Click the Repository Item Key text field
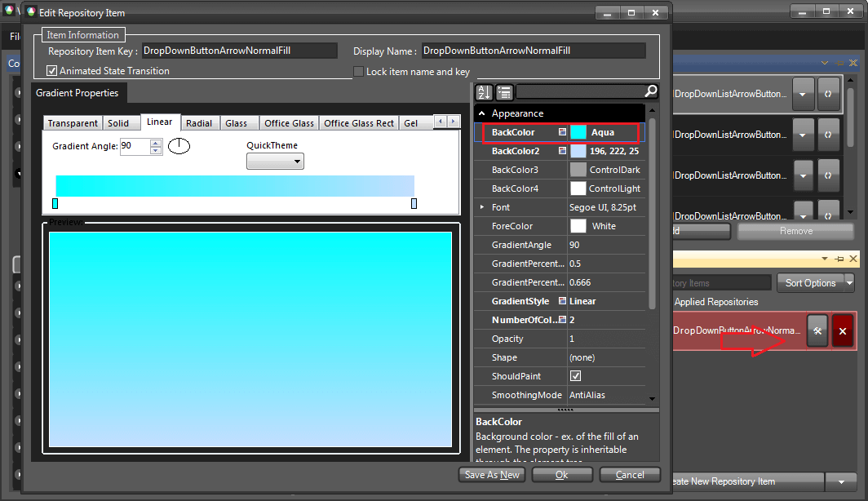868x501 pixels. pyautogui.click(x=239, y=50)
